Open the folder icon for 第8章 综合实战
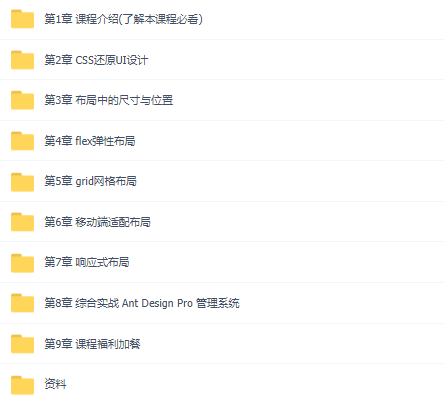Image resolution: width=444 pixels, height=401 pixels. click(x=22, y=303)
